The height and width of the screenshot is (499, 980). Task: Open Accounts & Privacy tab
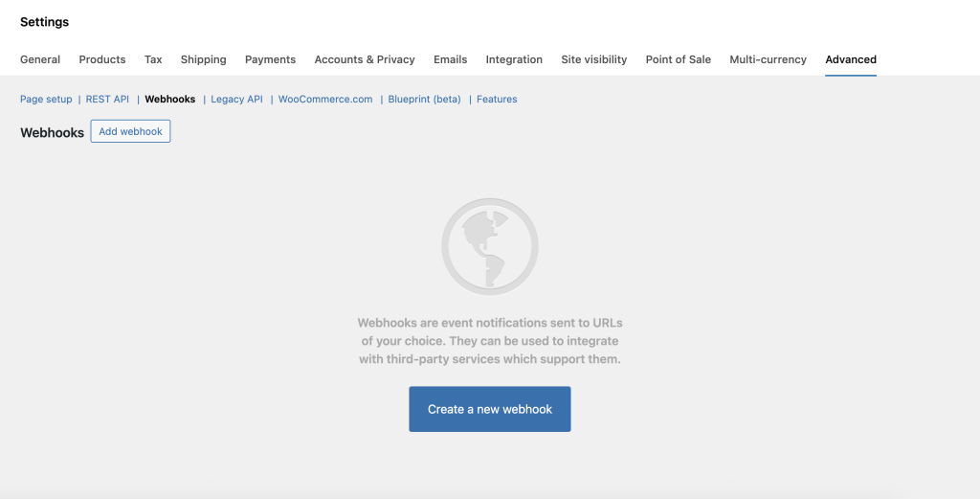(365, 59)
